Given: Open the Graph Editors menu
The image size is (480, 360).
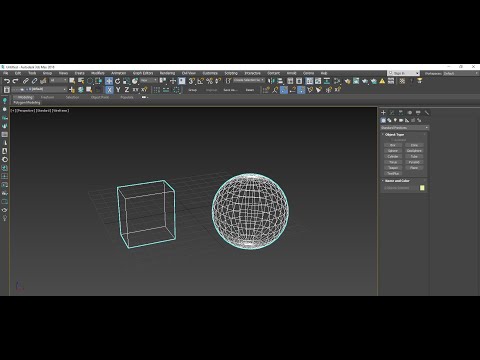Looking at the screenshot, I should [143, 73].
